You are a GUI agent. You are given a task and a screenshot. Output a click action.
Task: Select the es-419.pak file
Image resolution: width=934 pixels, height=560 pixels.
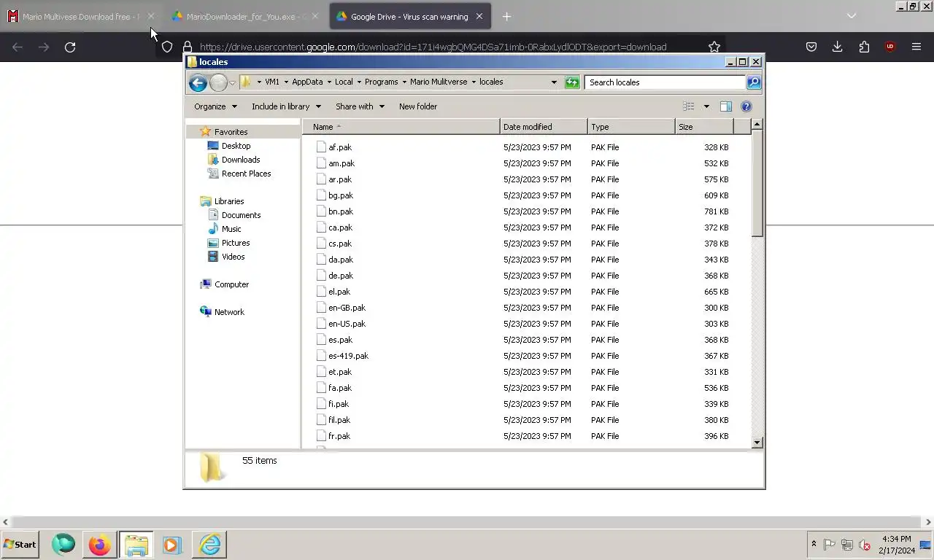[x=348, y=356]
